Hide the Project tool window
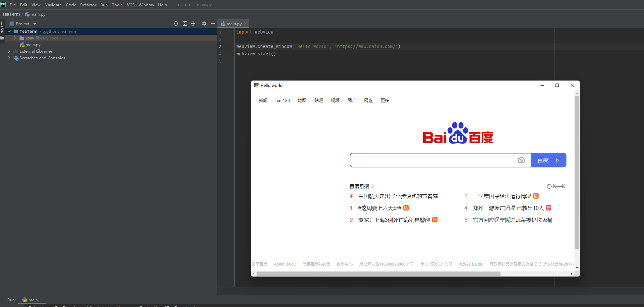644x307 pixels. click(x=213, y=24)
